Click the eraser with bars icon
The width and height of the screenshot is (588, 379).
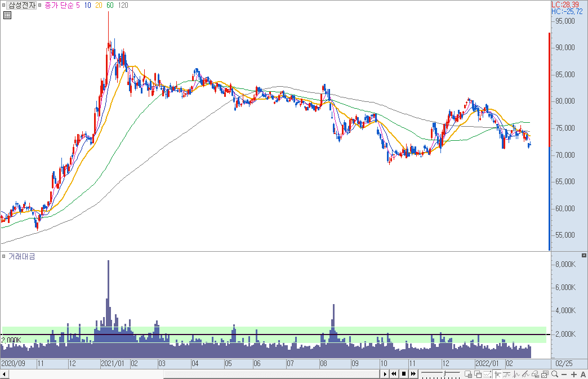click(x=535, y=374)
